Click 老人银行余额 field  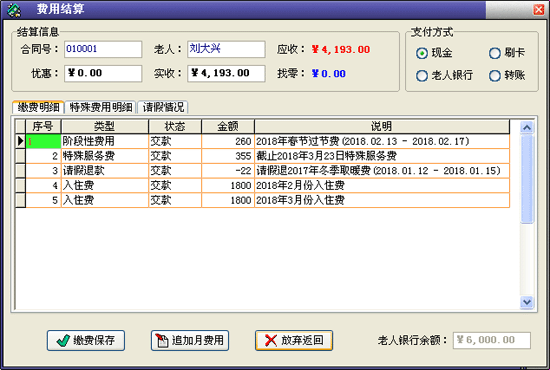(492, 340)
